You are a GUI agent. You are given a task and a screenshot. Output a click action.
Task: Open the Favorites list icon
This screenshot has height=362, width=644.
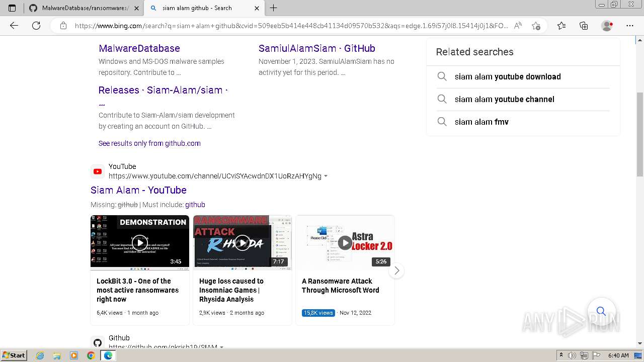[x=561, y=26]
